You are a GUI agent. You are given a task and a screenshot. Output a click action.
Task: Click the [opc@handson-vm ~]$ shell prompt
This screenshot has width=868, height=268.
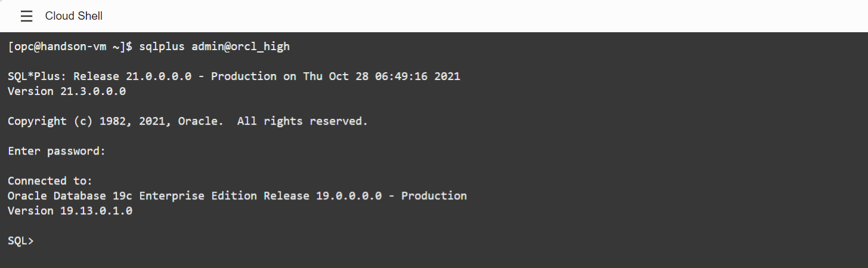coord(70,47)
